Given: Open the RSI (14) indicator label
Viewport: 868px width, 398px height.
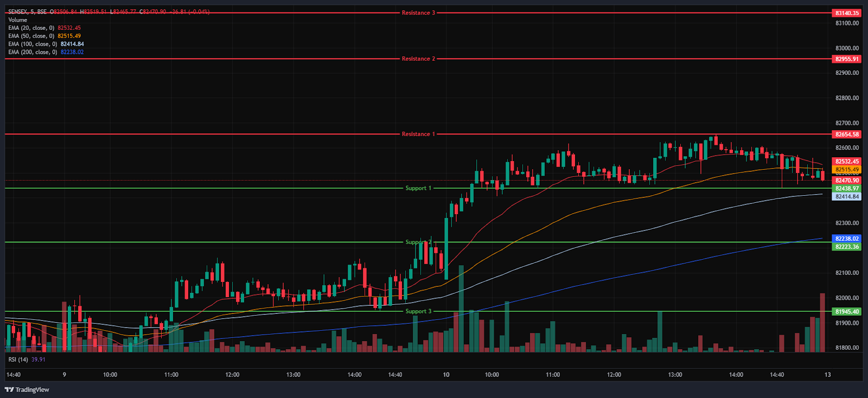Looking at the screenshot, I should coord(18,360).
